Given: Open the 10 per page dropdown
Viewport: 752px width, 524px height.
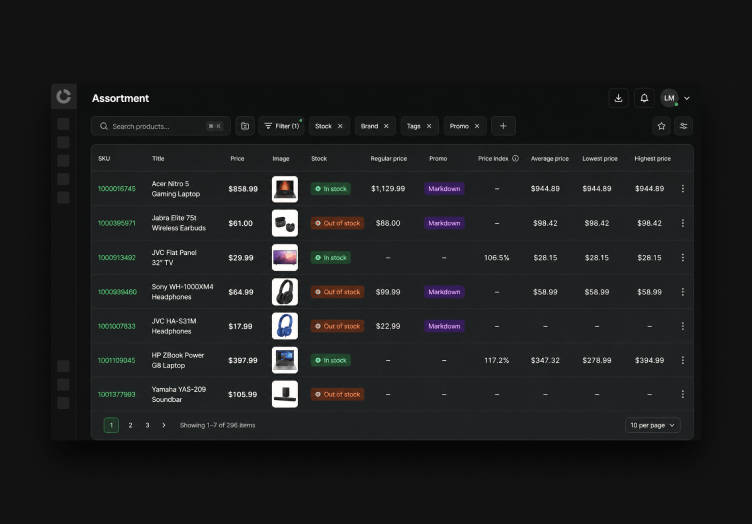Looking at the screenshot, I should 653,425.
